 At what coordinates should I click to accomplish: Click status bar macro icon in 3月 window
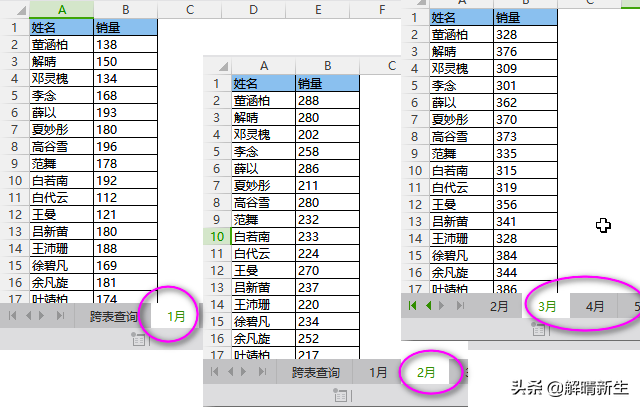pos(538,329)
